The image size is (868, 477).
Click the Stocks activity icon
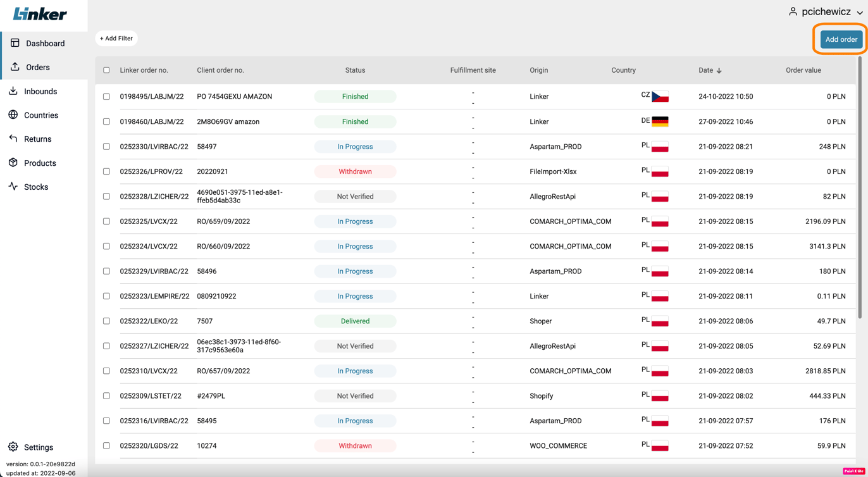tap(13, 187)
